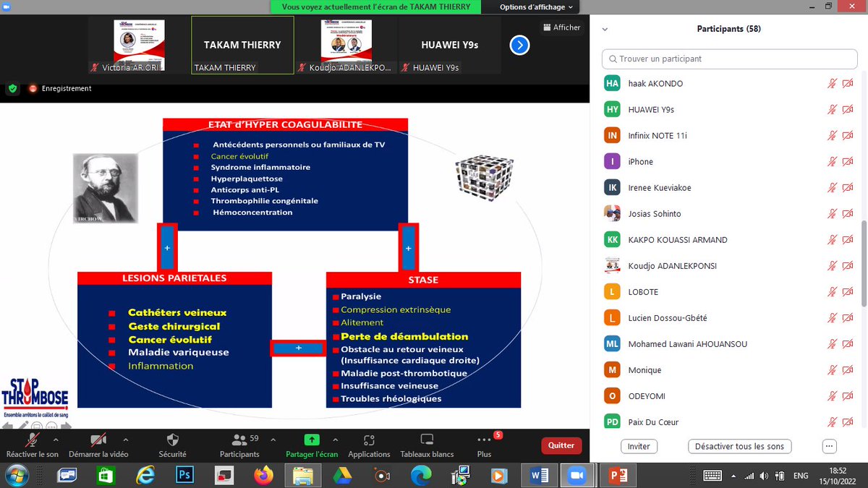The width and height of the screenshot is (868, 488).
Task: Open Options d'affichage dropdown
Action: (536, 7)
